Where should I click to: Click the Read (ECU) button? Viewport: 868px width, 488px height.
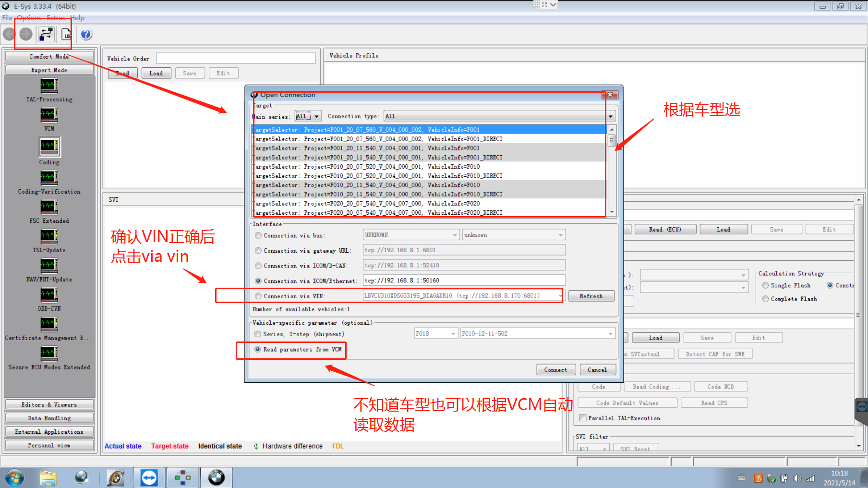pyautogui.click(x=665, y=229)
